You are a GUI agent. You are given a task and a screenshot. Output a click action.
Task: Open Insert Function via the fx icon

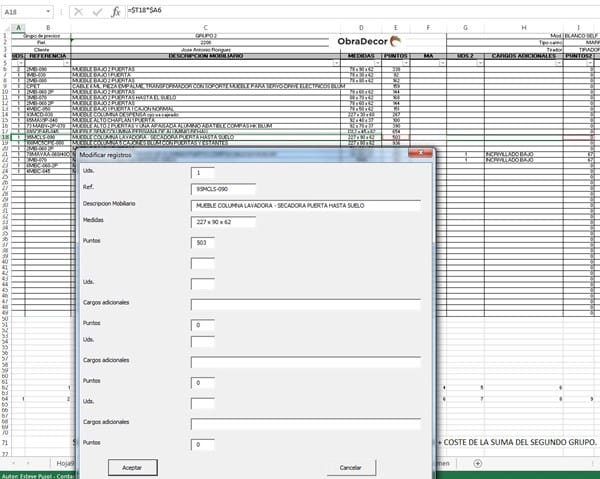116,11
